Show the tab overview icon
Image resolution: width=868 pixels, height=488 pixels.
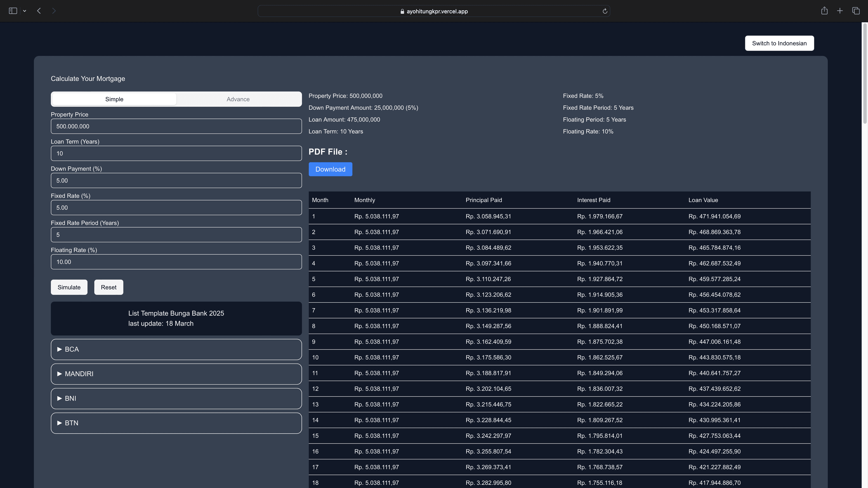coord(856,11)
